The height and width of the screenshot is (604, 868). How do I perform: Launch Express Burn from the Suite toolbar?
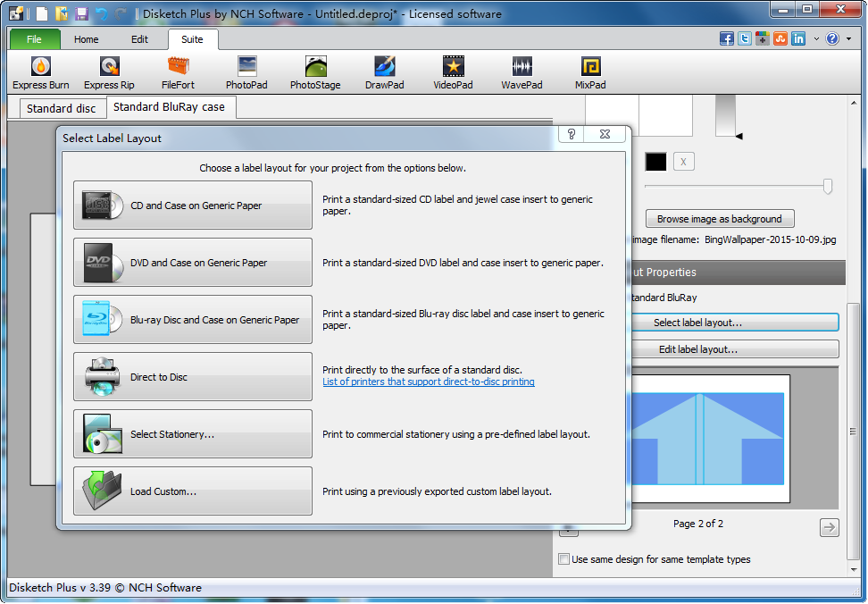40,71
